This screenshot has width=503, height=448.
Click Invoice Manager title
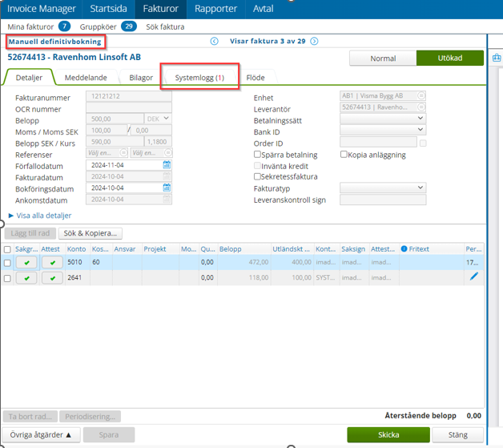42,9
